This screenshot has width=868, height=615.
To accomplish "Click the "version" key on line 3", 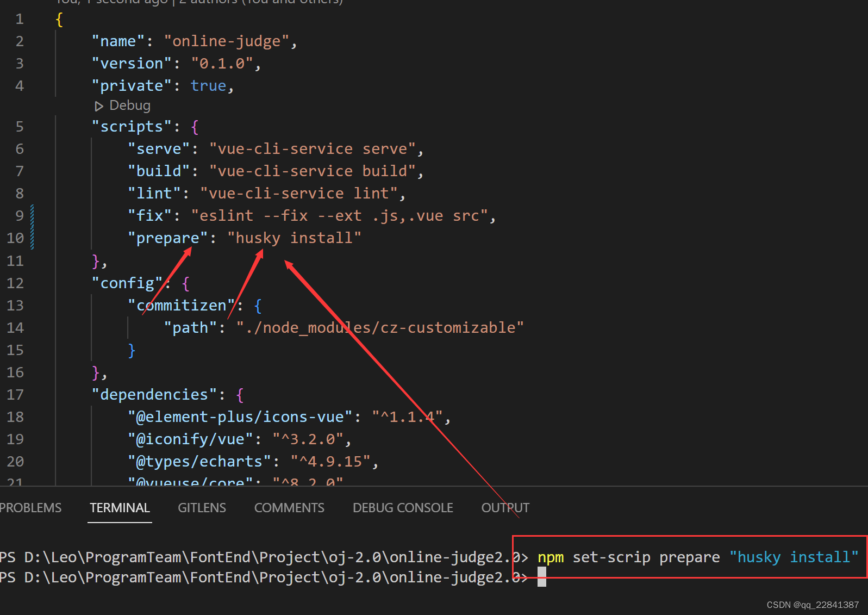I will 132,64.
